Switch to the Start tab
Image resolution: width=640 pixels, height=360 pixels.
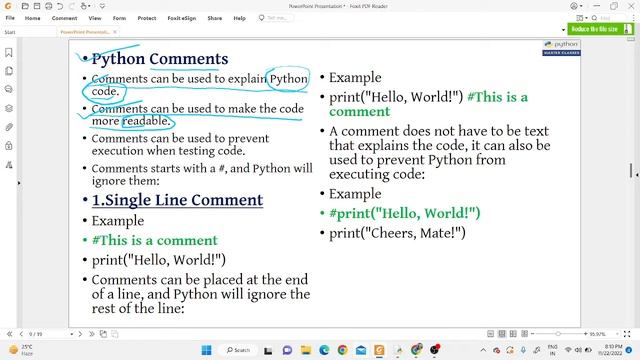10,32
